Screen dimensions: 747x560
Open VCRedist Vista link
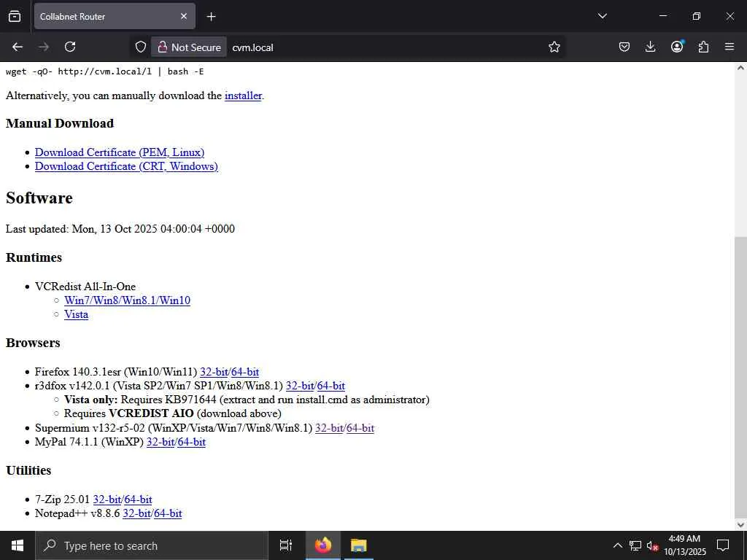click(x=76, y=314)
